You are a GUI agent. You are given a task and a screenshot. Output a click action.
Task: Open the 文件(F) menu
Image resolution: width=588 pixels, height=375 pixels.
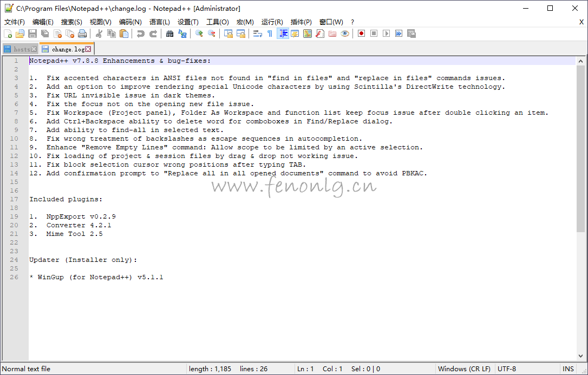pyautogui.click(x=15, y=22)
